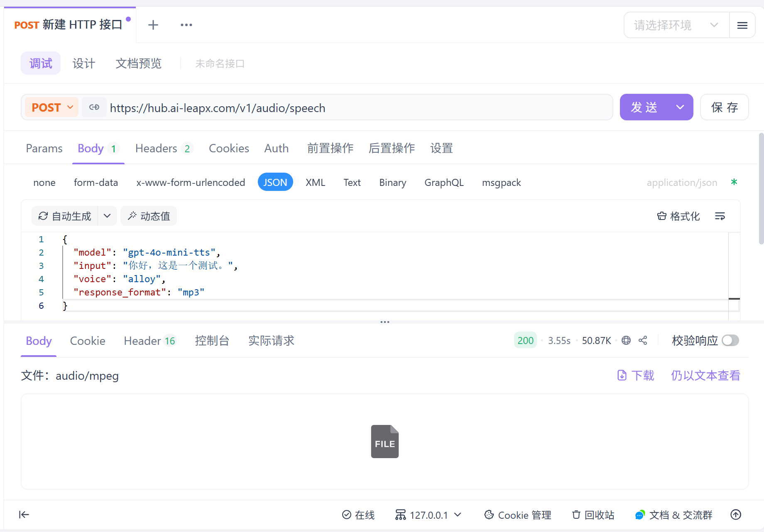Viewport: 764px width, 532px height.
Task: Switch to the 文档预览 tab
Action: click(x=138, y=63)
